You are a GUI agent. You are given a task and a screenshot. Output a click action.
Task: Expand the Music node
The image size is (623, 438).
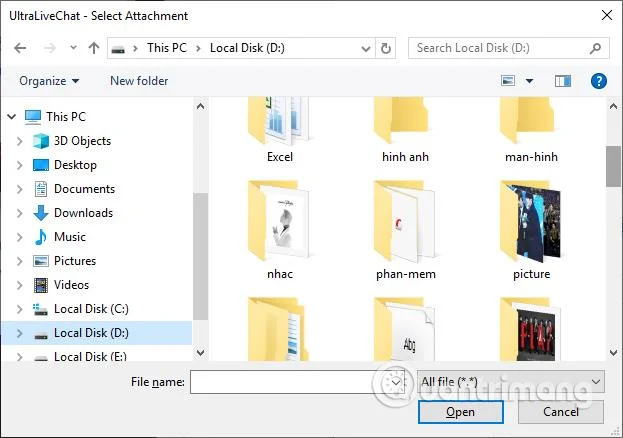click(19, 237)
